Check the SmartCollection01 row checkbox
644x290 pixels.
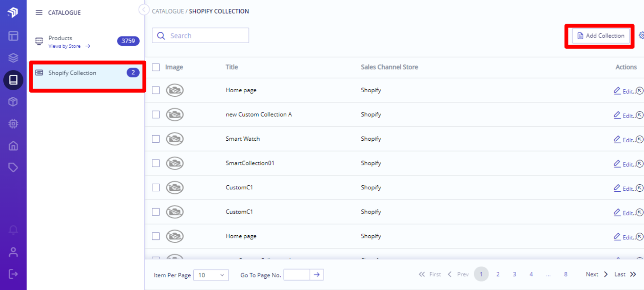156,163
